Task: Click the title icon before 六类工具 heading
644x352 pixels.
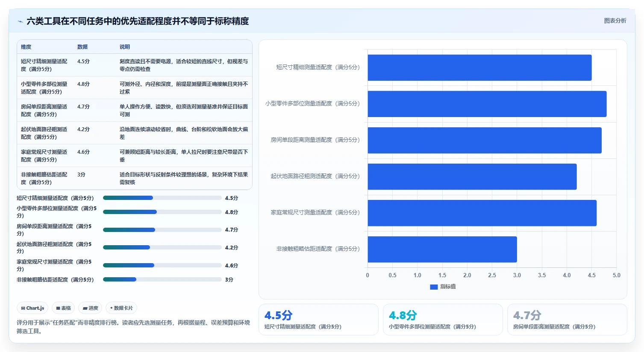Action: pos(20,21)
